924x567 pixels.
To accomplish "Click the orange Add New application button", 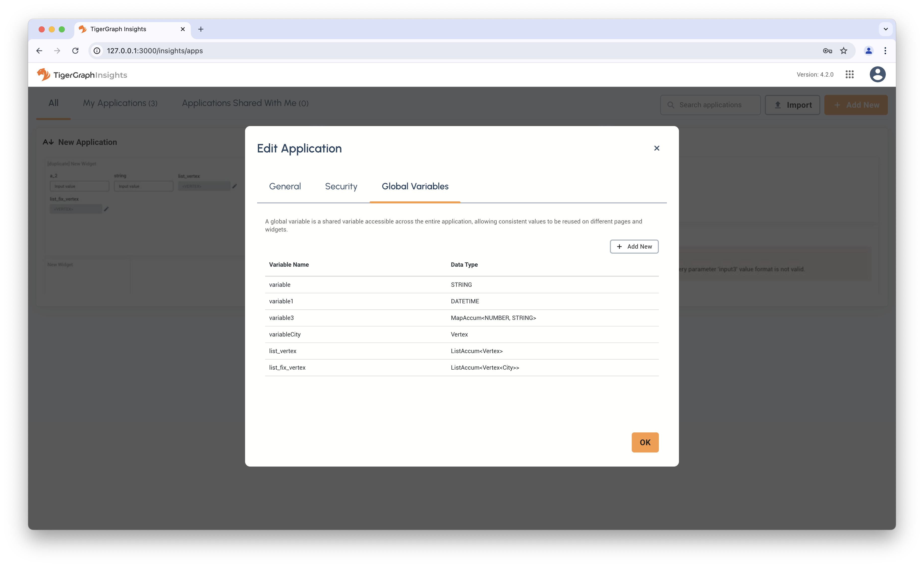I will click(856, 105).
